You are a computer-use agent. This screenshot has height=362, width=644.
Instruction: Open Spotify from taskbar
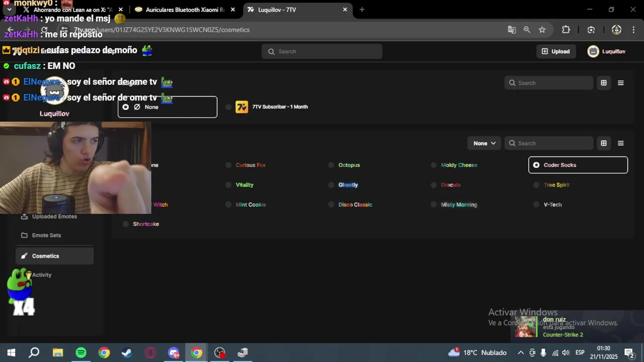pos(81,353)
